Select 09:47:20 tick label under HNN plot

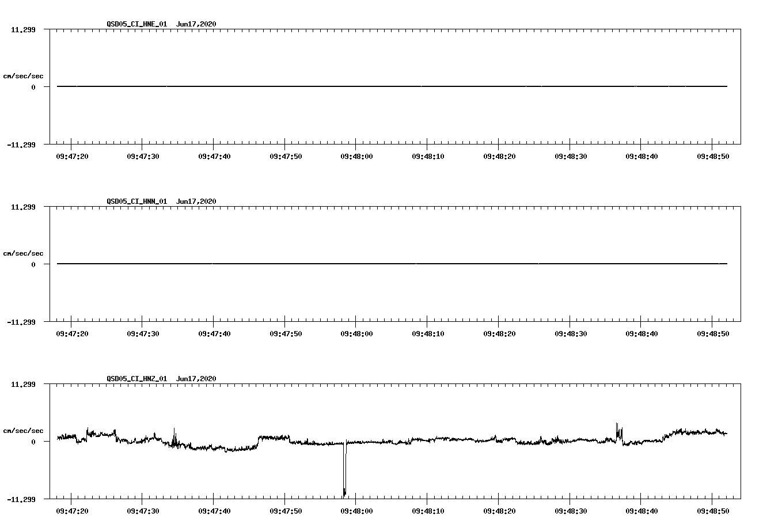[x=72, y=334]
